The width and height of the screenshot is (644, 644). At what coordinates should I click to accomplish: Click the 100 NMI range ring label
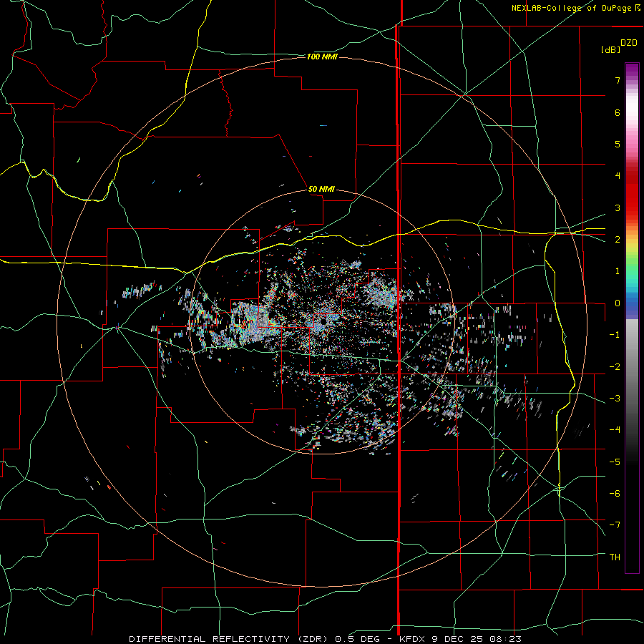322,57
